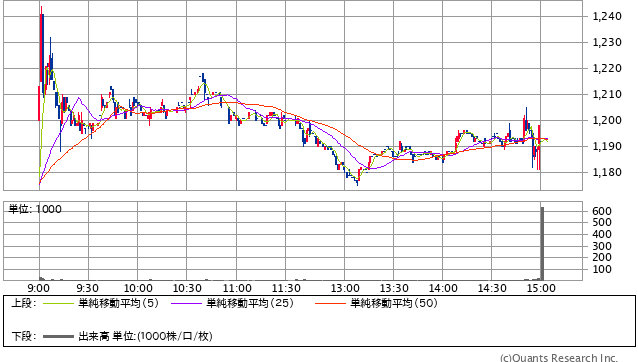Click the 14:00 time axis label

[x=443, y=288]
